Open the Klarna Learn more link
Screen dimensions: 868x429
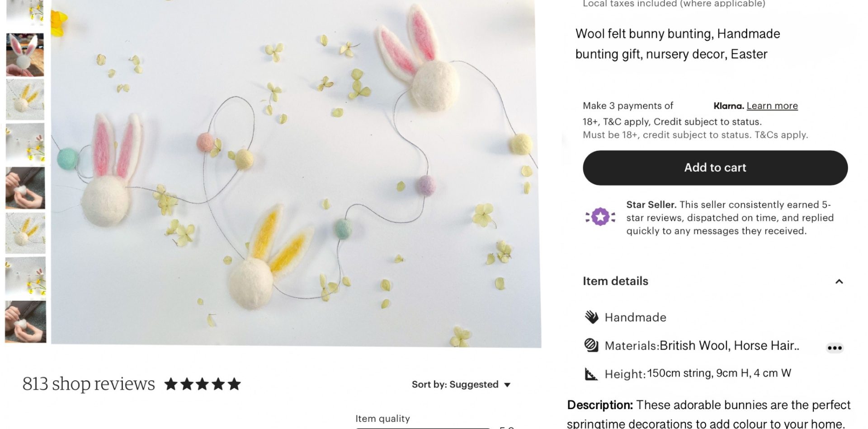[772, 106]
